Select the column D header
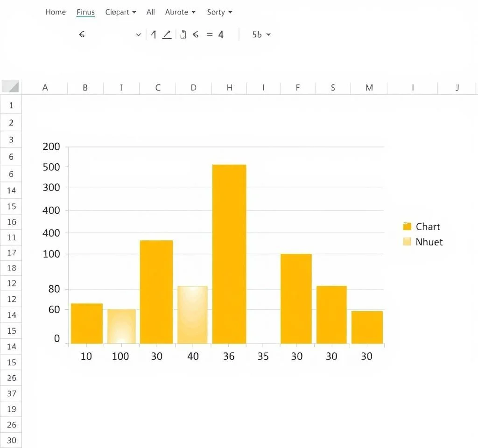Screen dimensions: 478x448 click(193, 87)
